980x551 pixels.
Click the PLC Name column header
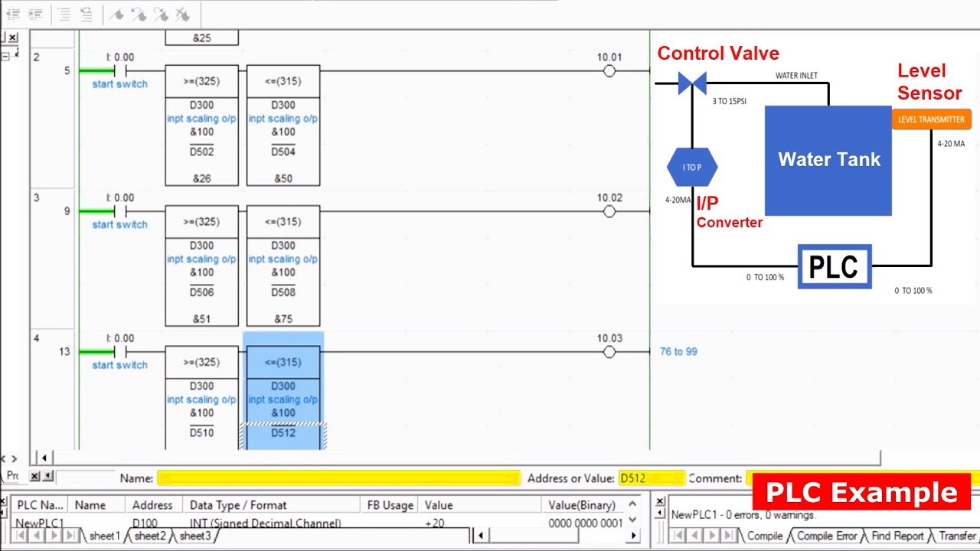pos(41,505)
